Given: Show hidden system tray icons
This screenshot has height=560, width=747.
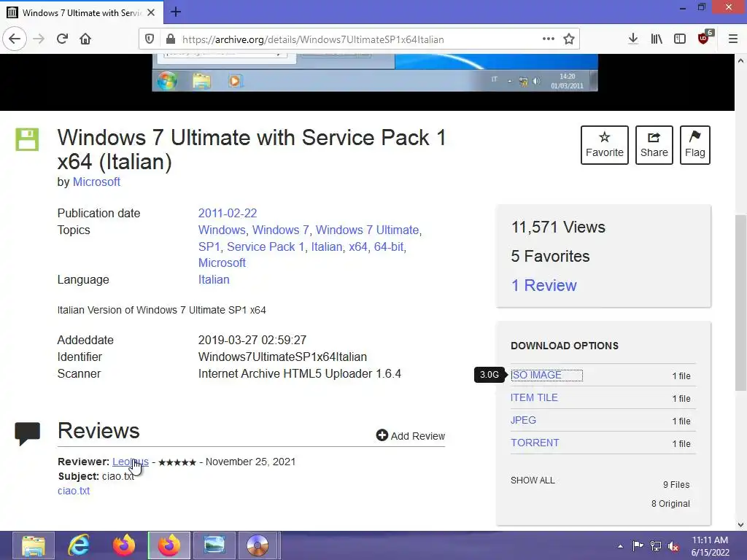Looking at the screenshot, I should [620, 545].
